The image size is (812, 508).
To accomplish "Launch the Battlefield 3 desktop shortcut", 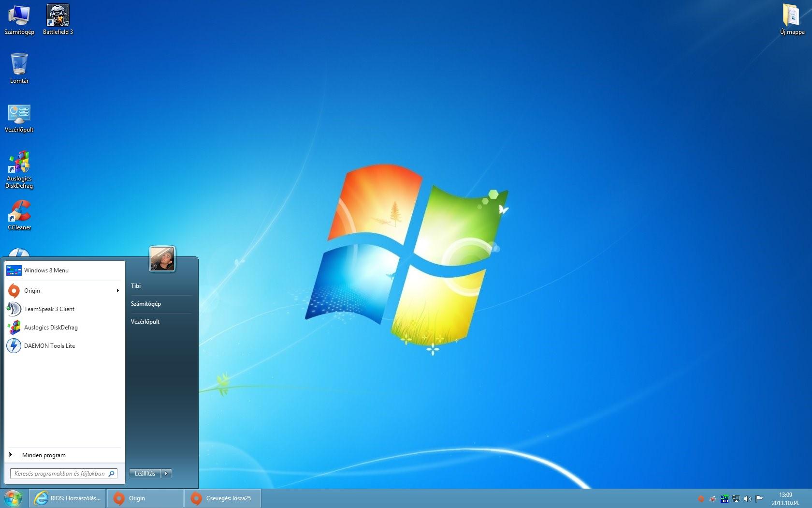I will (x=58, y=20).
